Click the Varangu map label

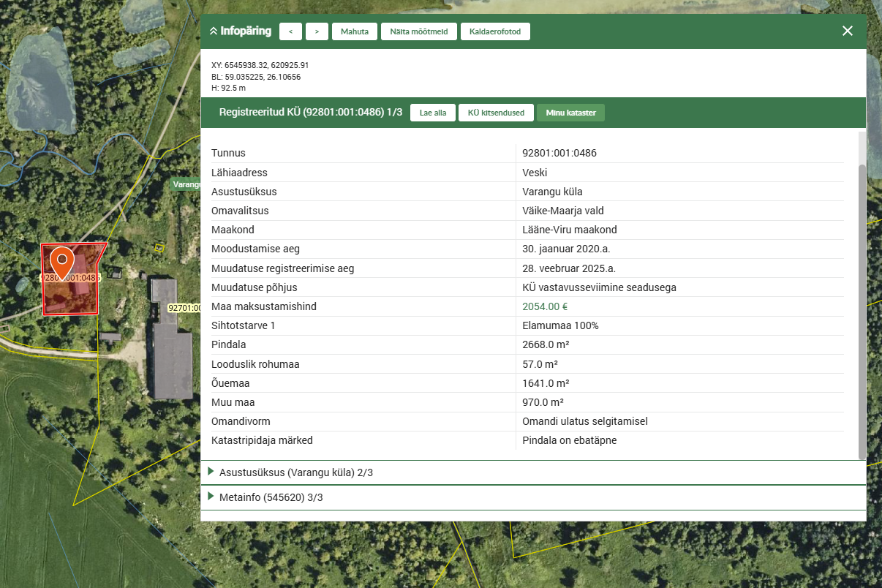click(186, 184)
